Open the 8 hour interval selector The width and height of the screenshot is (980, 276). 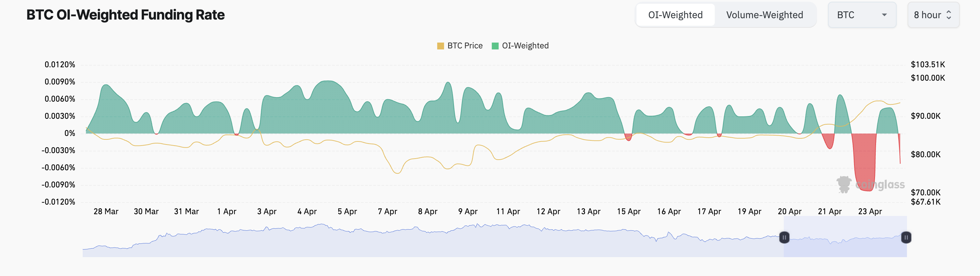933,15
